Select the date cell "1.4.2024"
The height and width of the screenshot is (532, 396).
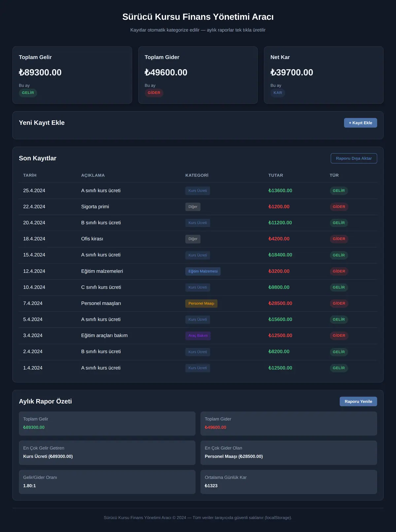(x=33, y=368)
